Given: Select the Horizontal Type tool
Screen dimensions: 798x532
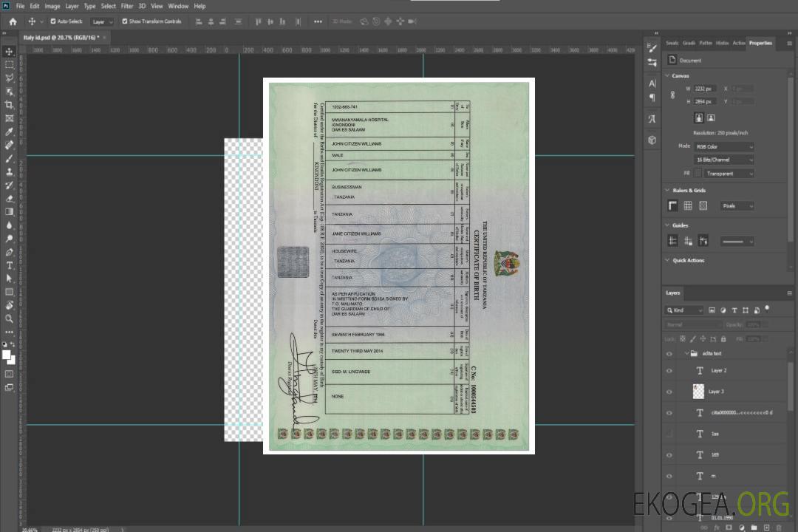Looking at the screenshot, I should tap(9, 265).
